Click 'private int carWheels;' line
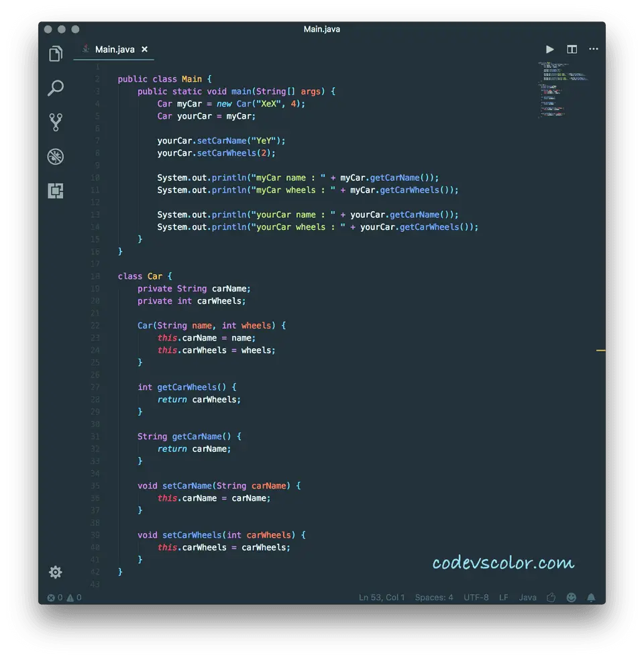The width and height of the screenshot is (644, 659). [x=191, y=301]
